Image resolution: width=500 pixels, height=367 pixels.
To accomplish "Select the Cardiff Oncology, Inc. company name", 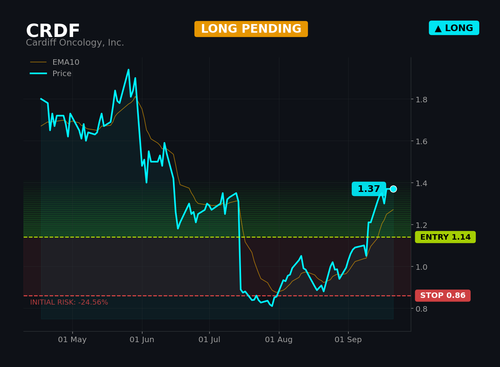I will (x=75, y=43).
